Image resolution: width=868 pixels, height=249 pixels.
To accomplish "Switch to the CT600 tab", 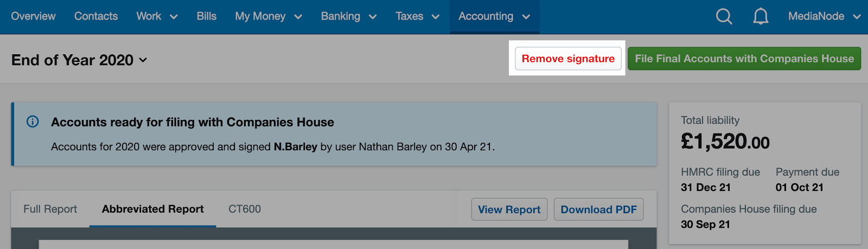I will click(x=245, y=209).
